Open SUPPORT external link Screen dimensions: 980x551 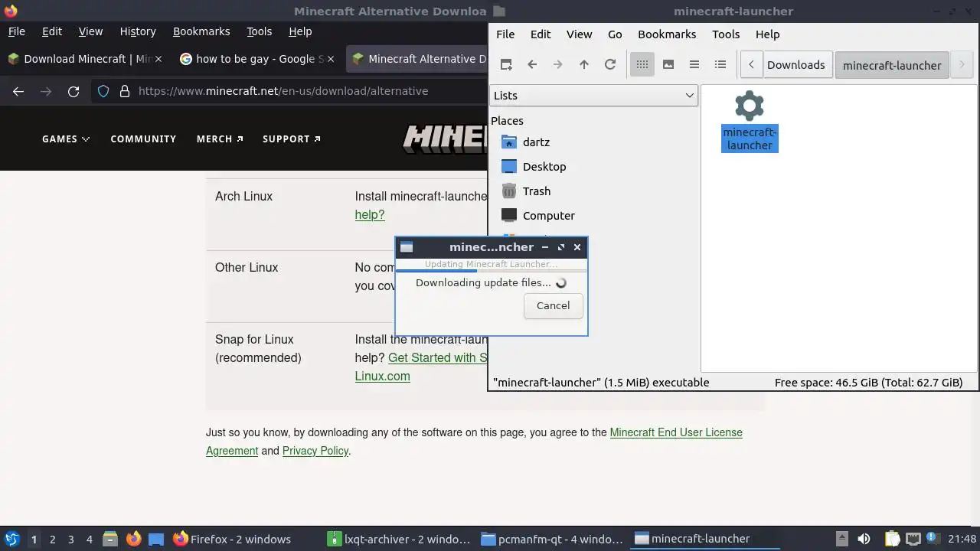click(x=292, y=139)
